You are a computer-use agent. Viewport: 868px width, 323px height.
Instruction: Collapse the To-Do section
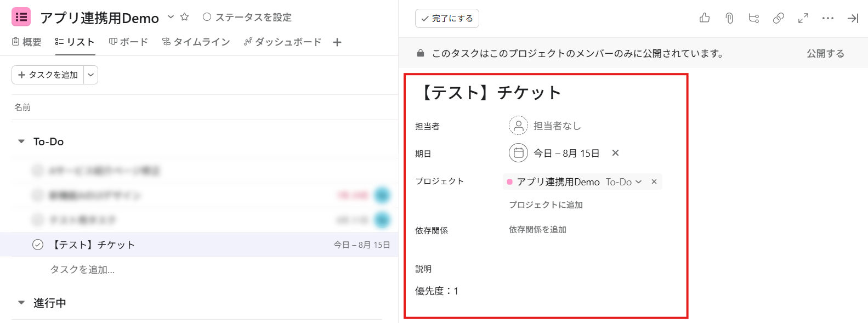[x=21, y=141]
